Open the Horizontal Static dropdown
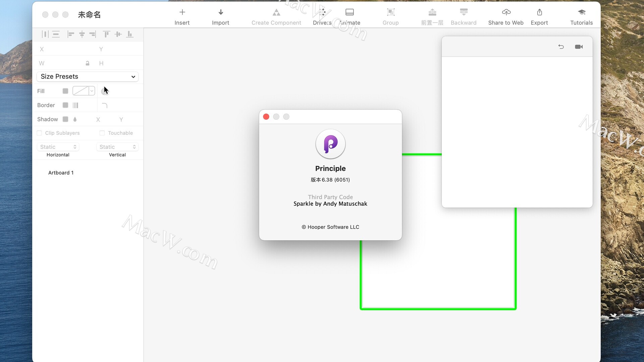This screenshot has height=362, width=644. pos(58,147)
